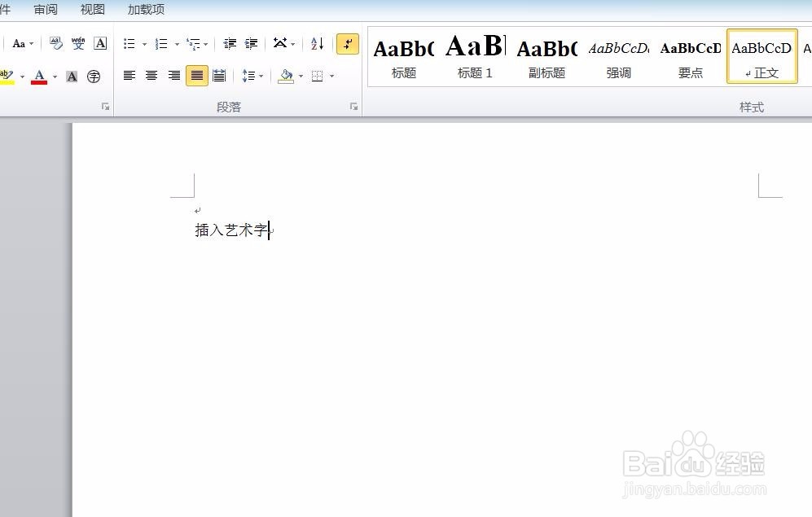The height and width of the screenshot is (517, 812).
Task: Apply a bulleted list
Action: coord(129,43)
